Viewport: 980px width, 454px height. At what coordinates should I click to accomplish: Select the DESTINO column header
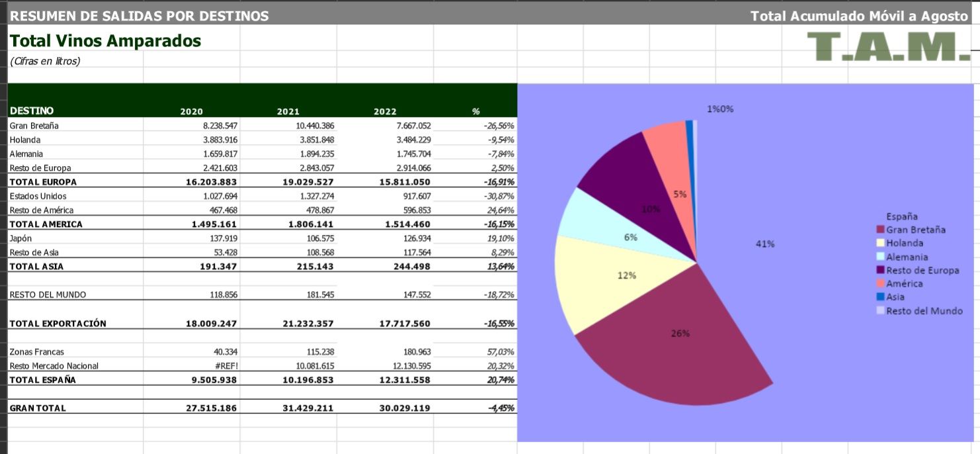point(32,111)
